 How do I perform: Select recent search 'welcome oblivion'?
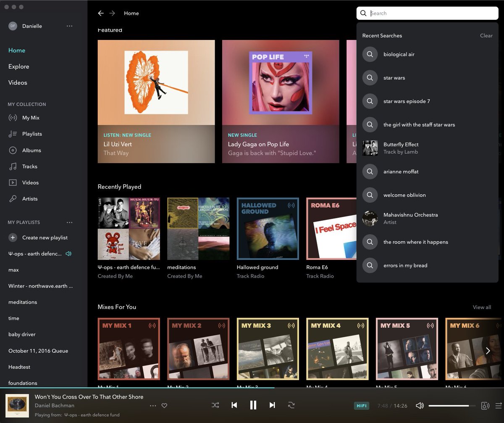coord(428,195)
